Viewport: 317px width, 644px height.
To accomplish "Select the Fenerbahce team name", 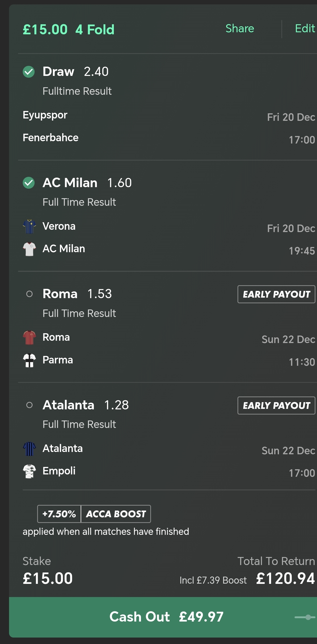I will pyautogui.click(x=51, y=138).
